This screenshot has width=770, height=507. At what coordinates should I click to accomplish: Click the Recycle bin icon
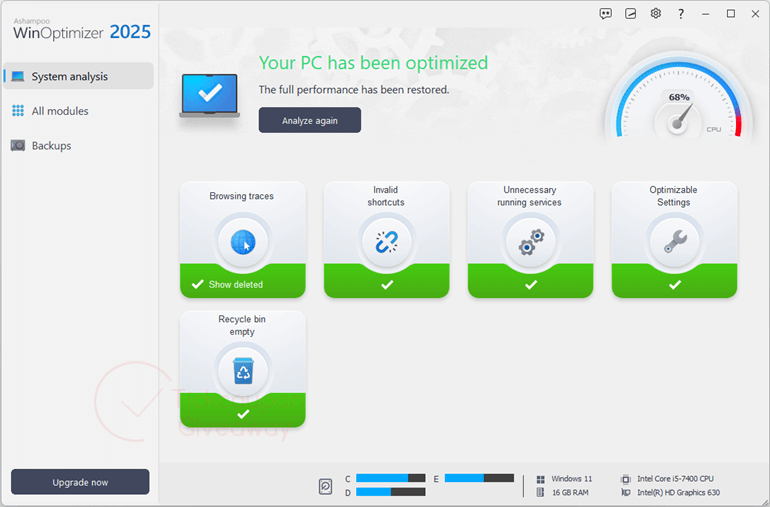(x=243, y=371)
